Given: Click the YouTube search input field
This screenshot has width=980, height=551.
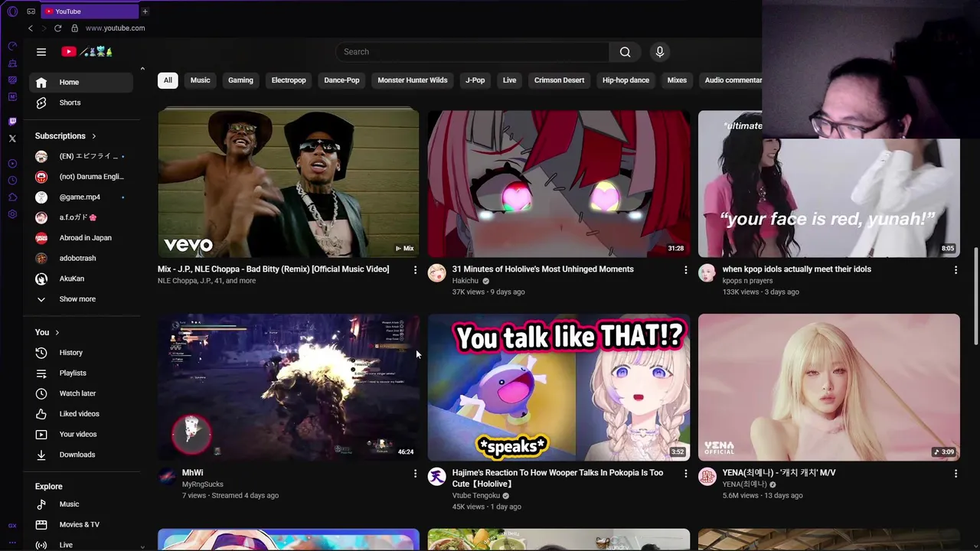Looking at the screenshot, I should [472, 52].
